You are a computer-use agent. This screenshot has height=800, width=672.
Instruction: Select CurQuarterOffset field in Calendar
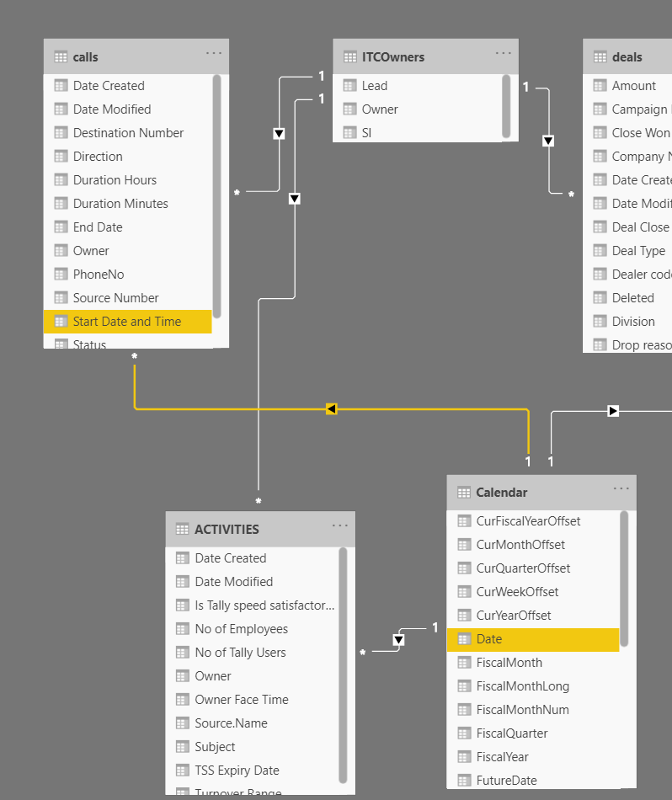(x=533, y=568)
